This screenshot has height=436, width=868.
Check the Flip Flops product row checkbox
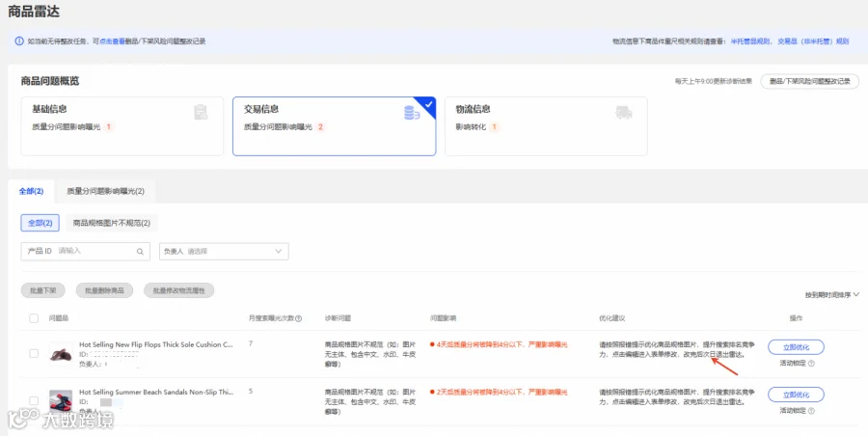point(34,353)
